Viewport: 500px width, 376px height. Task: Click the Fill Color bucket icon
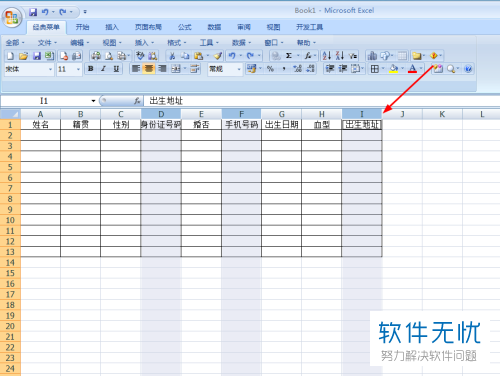394,69
